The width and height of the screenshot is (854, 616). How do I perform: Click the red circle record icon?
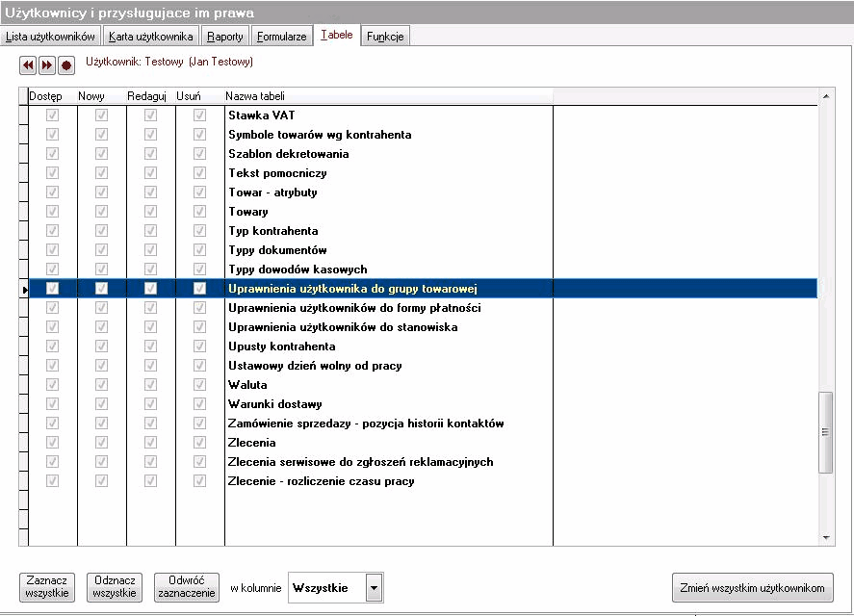66,65
